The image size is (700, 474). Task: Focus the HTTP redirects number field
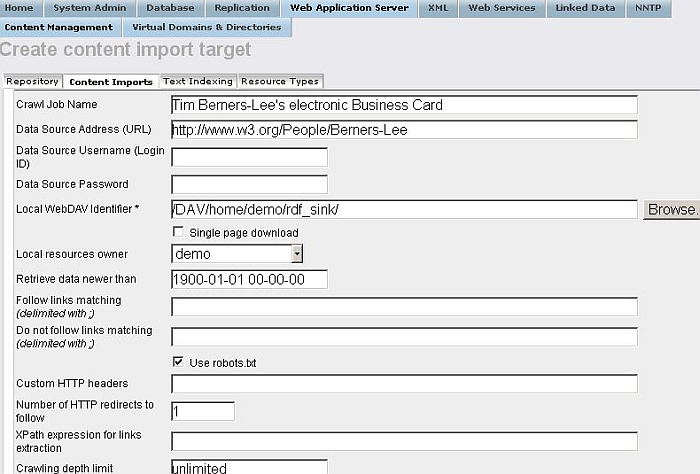(x=203, y=411)
